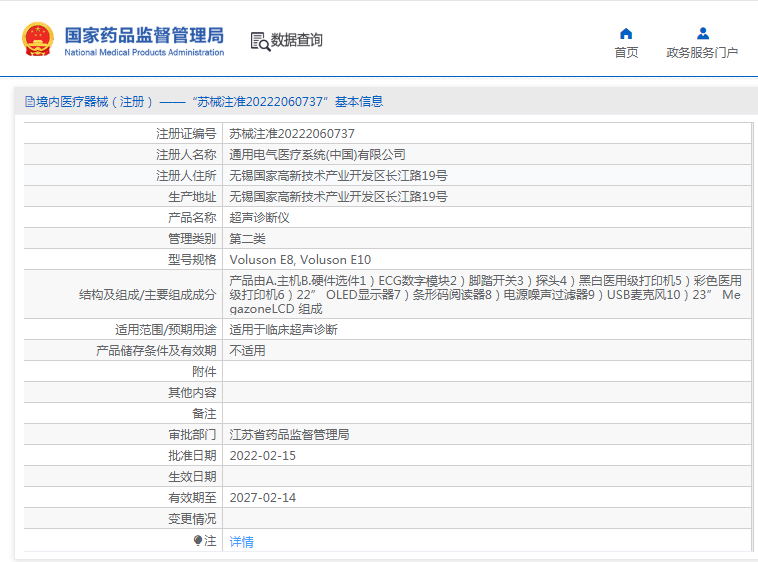Click the model Voluson E8, Voluson E10

(x=300, y=259)
